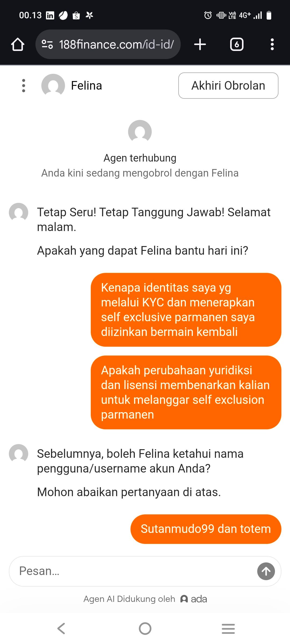Tap the Android back navigation button
Screen dimensions: 290x644
pyautogui.click(x=61, y=628)
